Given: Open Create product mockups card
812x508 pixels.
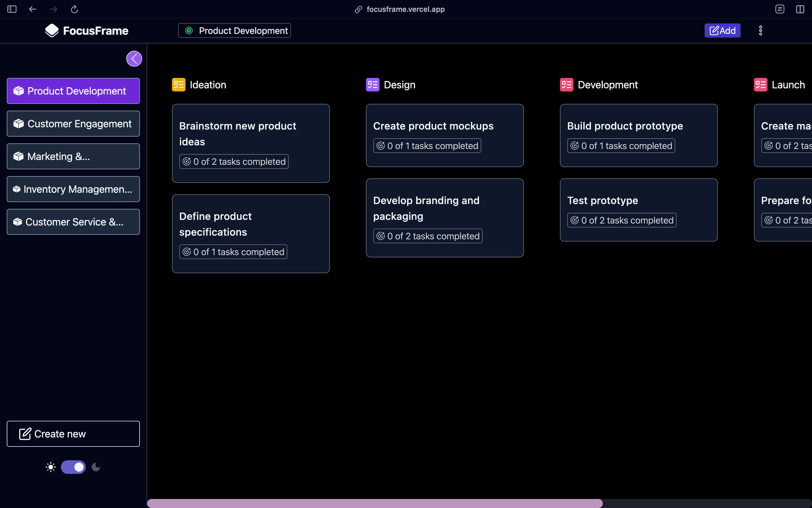Looking at the screenshot, I should point(445,135).
